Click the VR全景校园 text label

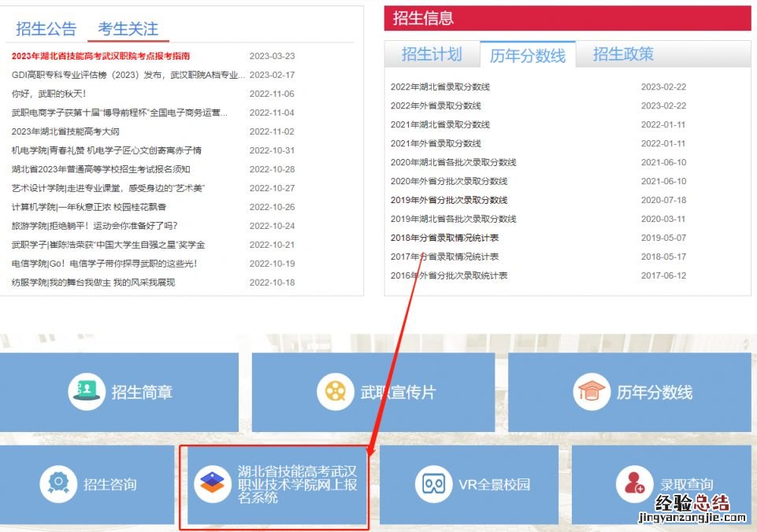tap(495, 485)
